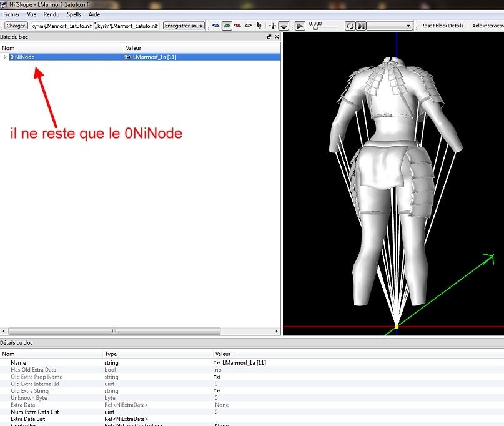
Task: Select the Old Extra String row
Action: pyautogui.click(x=252, y=391)
